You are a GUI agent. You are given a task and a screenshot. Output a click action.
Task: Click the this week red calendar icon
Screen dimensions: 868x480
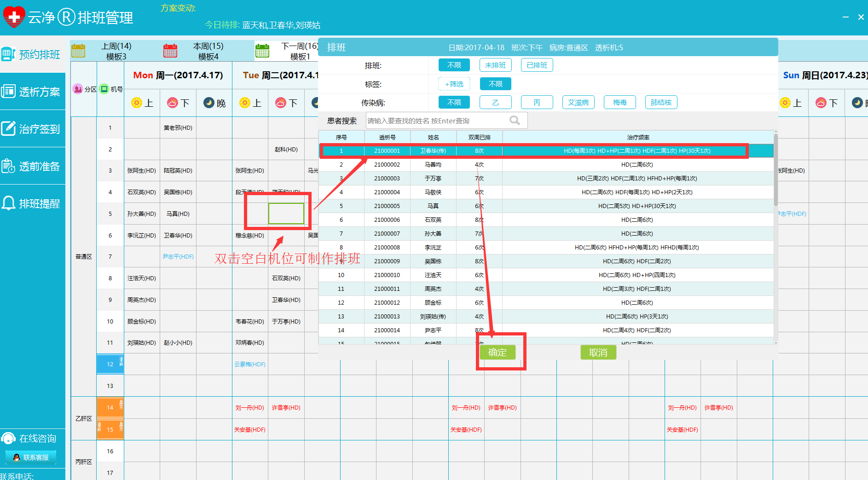click(x=170, y=51)
